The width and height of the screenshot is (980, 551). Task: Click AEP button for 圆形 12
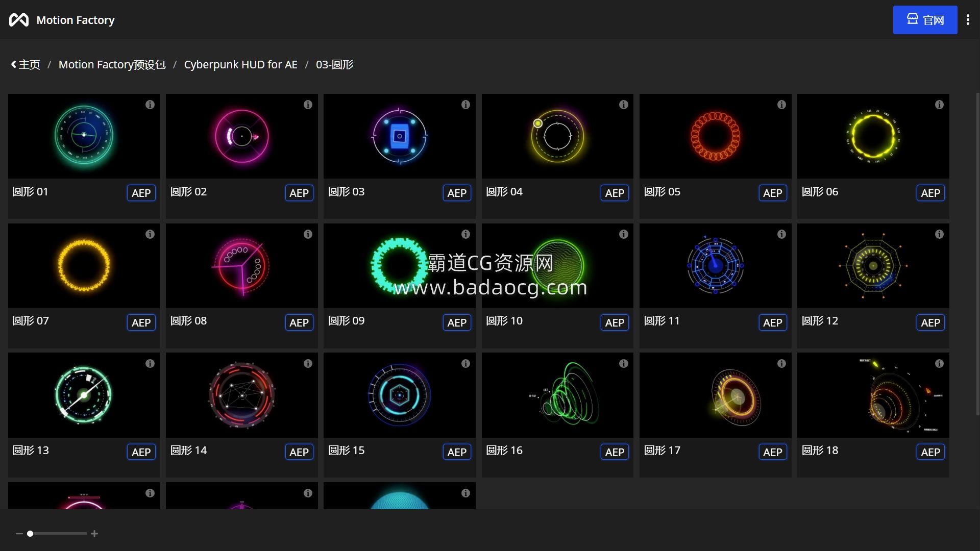[930, 322]
